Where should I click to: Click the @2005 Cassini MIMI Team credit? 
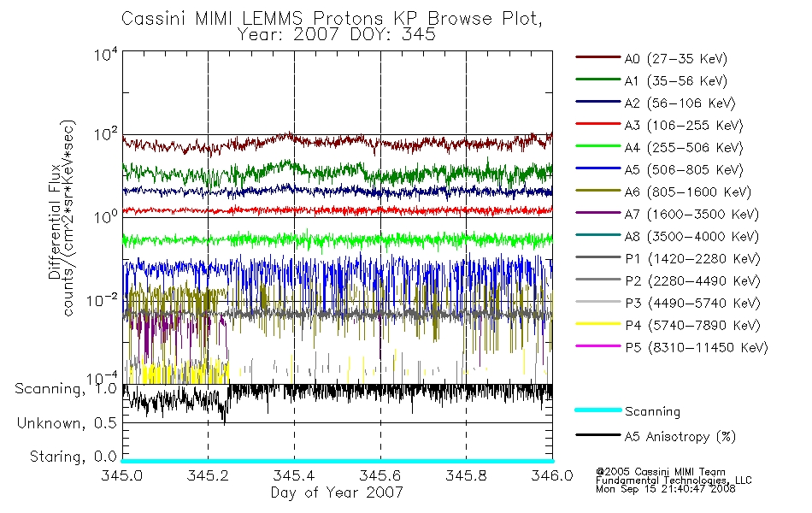click(x=661, y=472)
